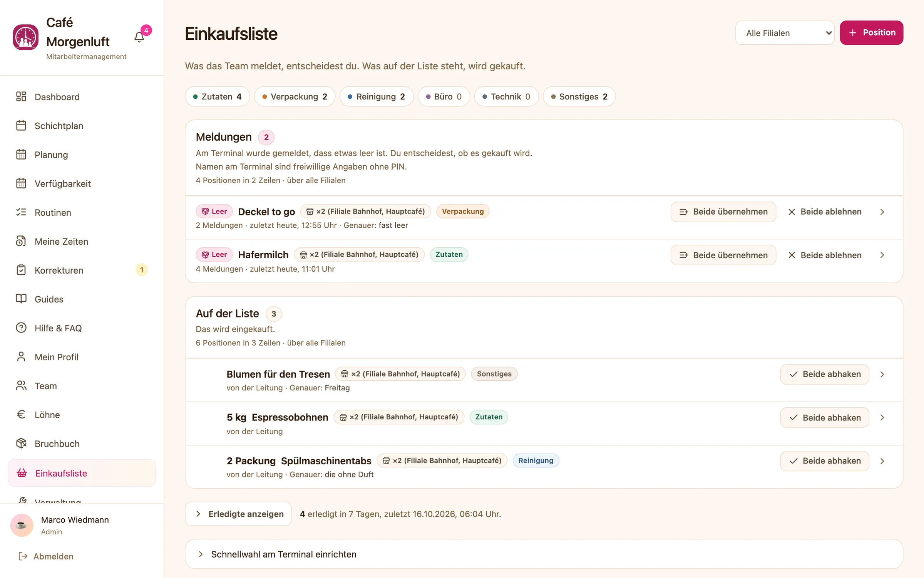
Task: Click the Guides book icon
Action: click(21, 299)
